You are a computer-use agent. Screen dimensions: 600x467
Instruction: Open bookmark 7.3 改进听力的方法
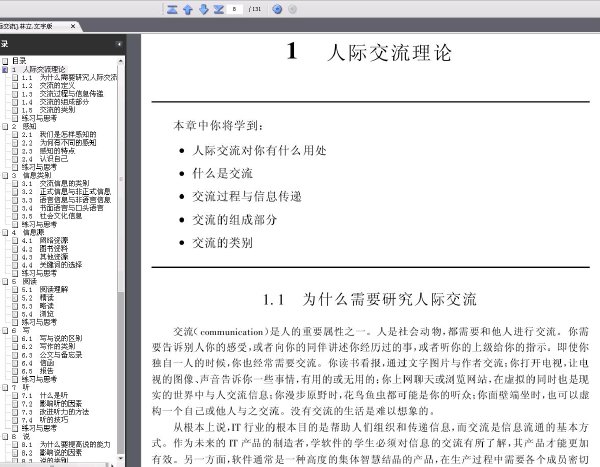(55, 412)
